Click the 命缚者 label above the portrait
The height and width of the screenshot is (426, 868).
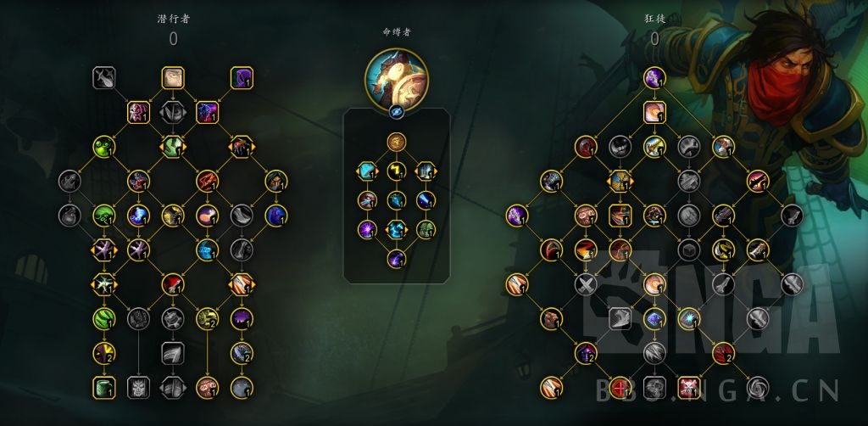pyautogui.click(x=397, y=32)
